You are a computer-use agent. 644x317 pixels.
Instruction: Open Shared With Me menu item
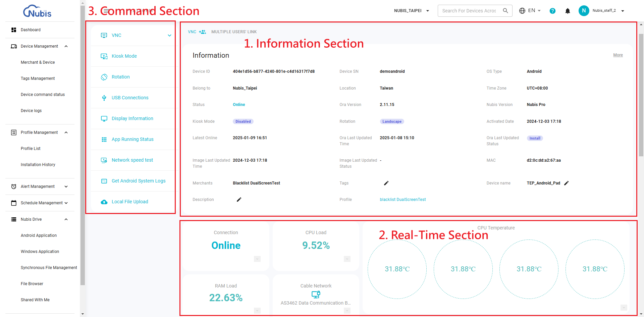tap(35, 300)
